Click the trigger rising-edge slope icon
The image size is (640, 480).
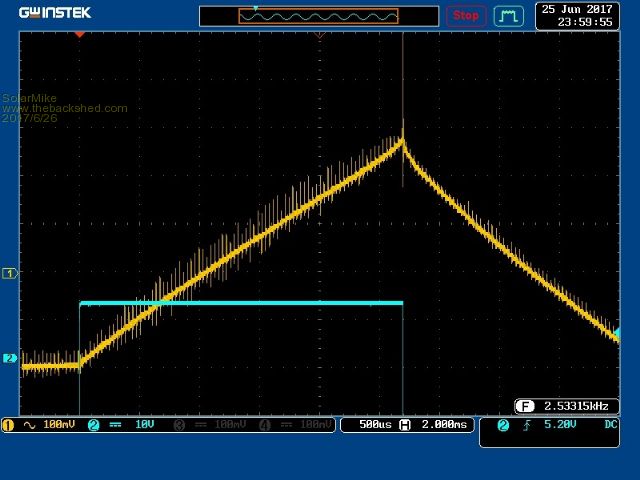[x=526, y=425]
